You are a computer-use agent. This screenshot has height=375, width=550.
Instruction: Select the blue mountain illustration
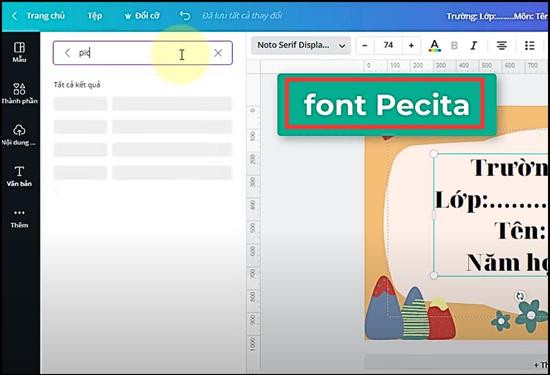tap(384, 308)
